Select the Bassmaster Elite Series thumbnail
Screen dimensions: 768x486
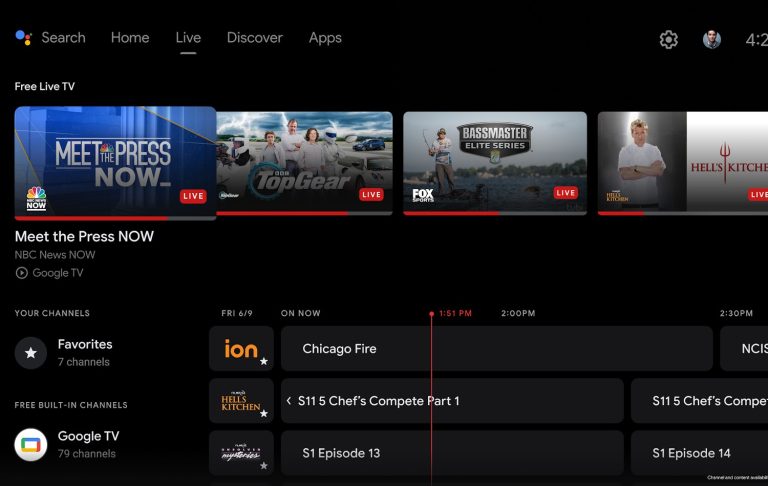pyautogui.click(x=495, y=162)
